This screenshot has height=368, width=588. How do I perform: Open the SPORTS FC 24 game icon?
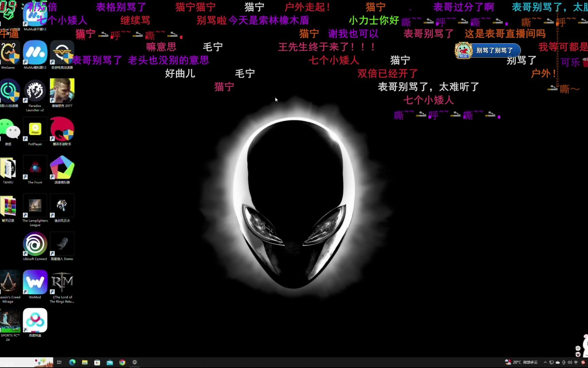[10, 325]
